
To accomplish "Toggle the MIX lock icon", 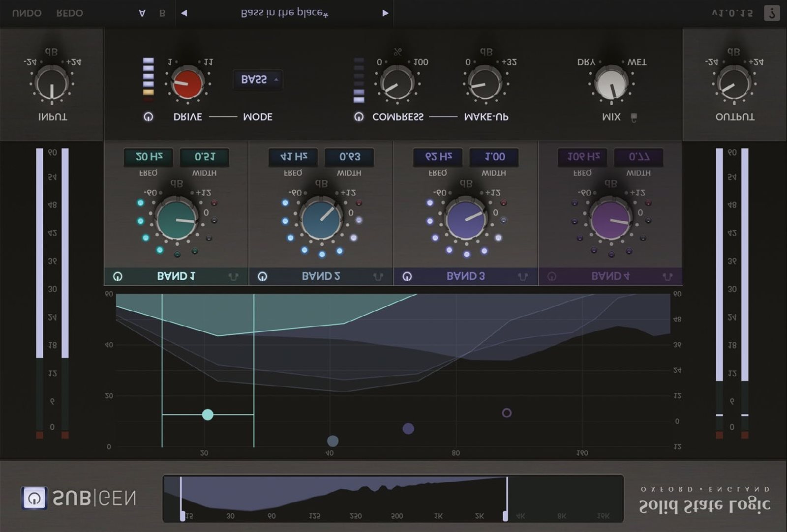I will pos(634,118).
